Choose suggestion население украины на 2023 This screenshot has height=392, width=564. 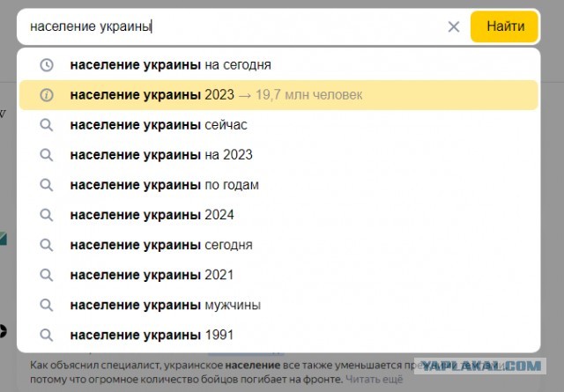tap(278, 155)
